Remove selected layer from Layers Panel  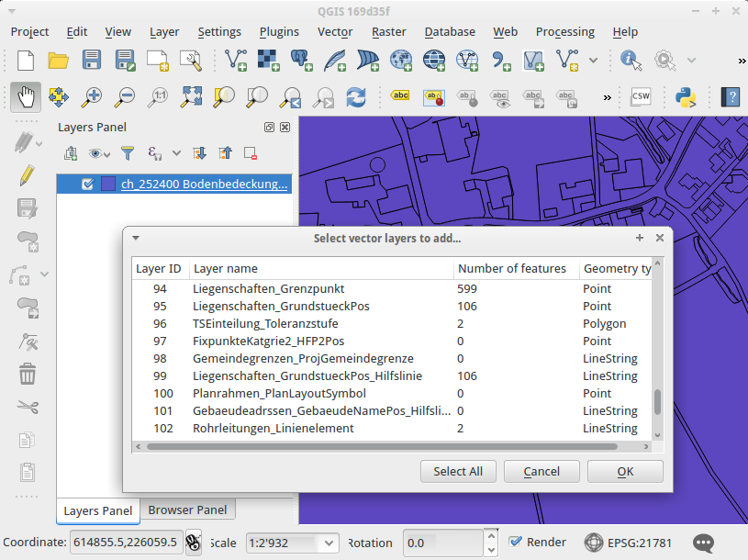tap(251, 153)
